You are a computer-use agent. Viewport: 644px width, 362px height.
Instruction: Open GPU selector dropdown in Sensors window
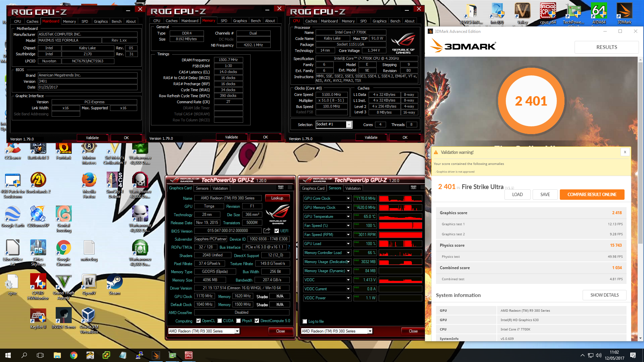tap(370, 331)
